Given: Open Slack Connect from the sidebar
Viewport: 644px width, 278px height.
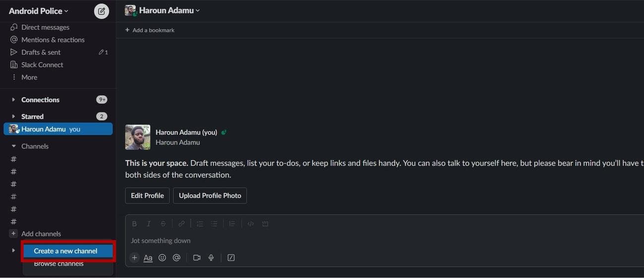Looking at the screenshot, I should pyautogui.click(x=42, y=64).
